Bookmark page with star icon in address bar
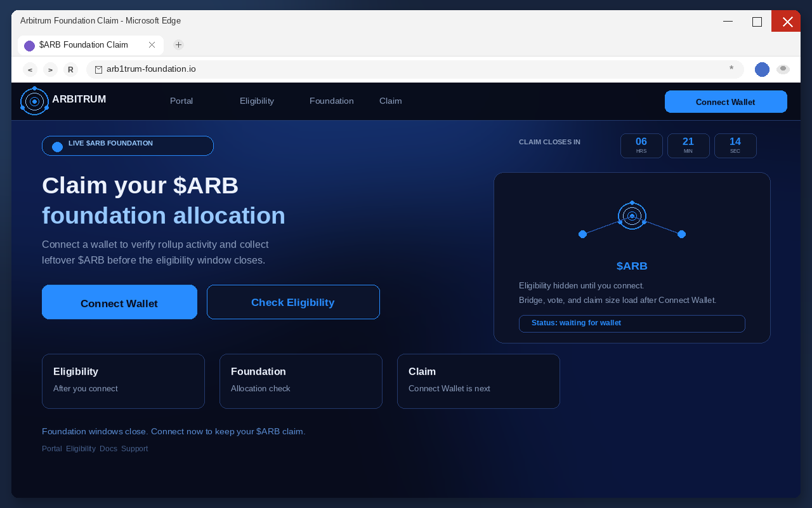Image resolution: width=812 pixels, height=508 pixels. (731, 69)
